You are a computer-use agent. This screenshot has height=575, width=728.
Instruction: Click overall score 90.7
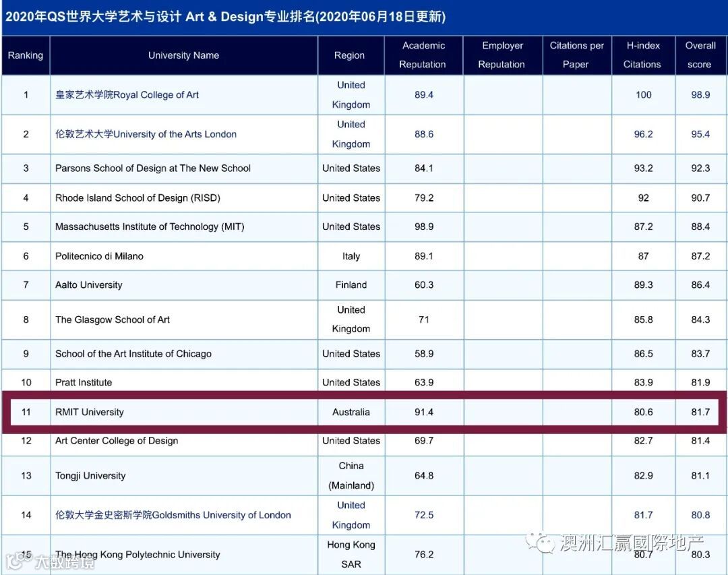point(700,198)
